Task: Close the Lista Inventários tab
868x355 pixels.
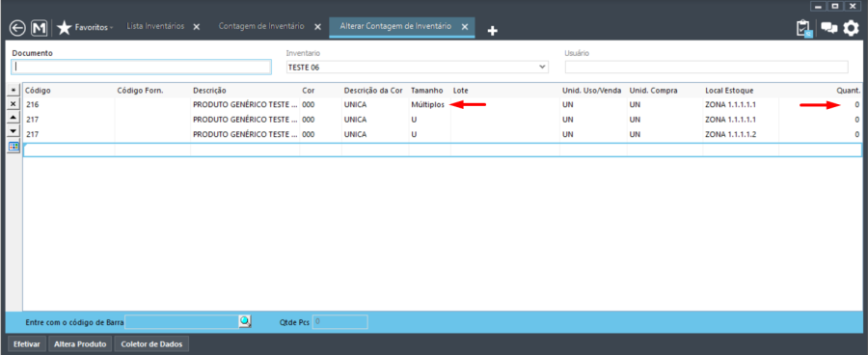Action: pyautogui.click(x=196, y=27)
